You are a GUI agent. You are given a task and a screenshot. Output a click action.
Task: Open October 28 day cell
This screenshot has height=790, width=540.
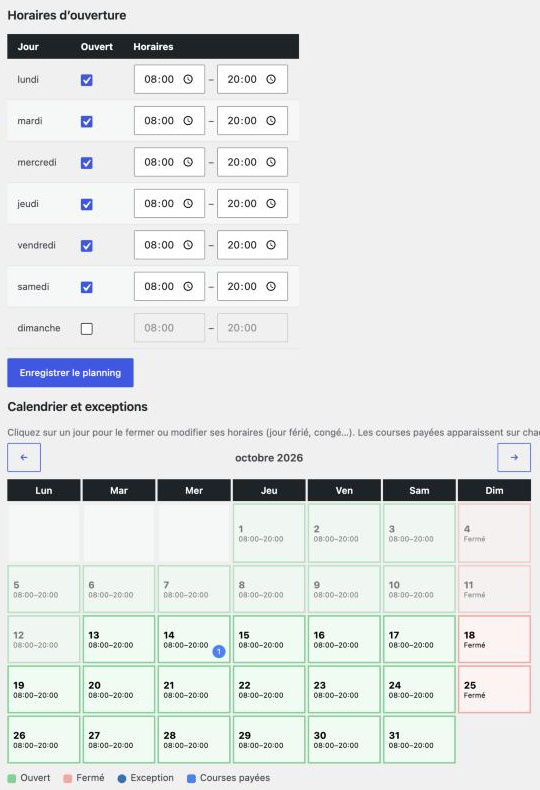tap(194, 740)
